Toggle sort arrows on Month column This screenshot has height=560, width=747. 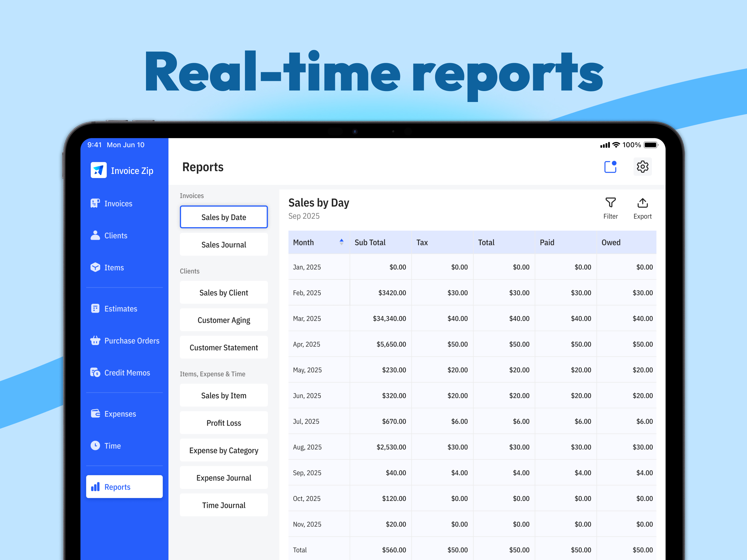click(342, 242)
